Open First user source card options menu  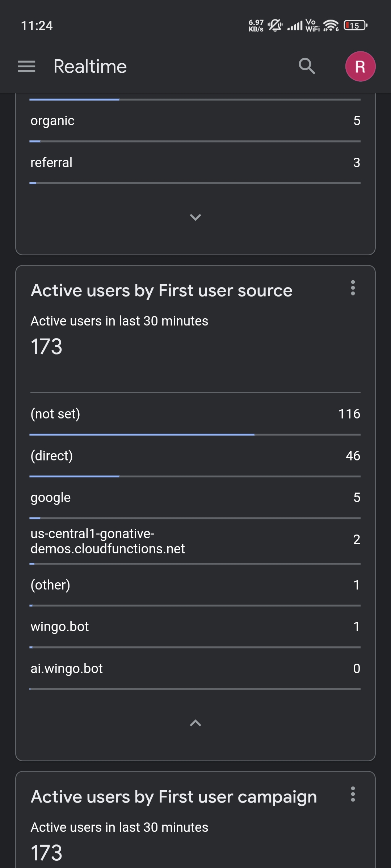pos(353,288)
